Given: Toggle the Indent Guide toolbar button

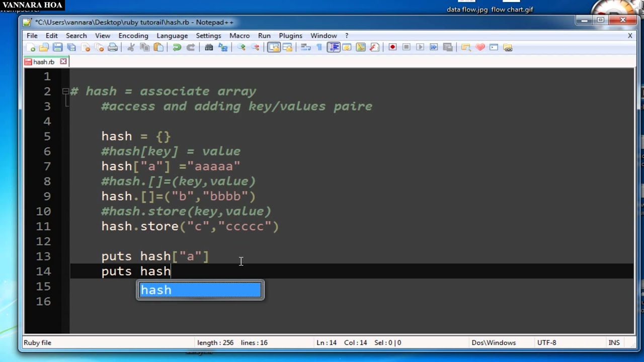Looking at the screenshot, I should pyautogui.click(x=333, y=47).
